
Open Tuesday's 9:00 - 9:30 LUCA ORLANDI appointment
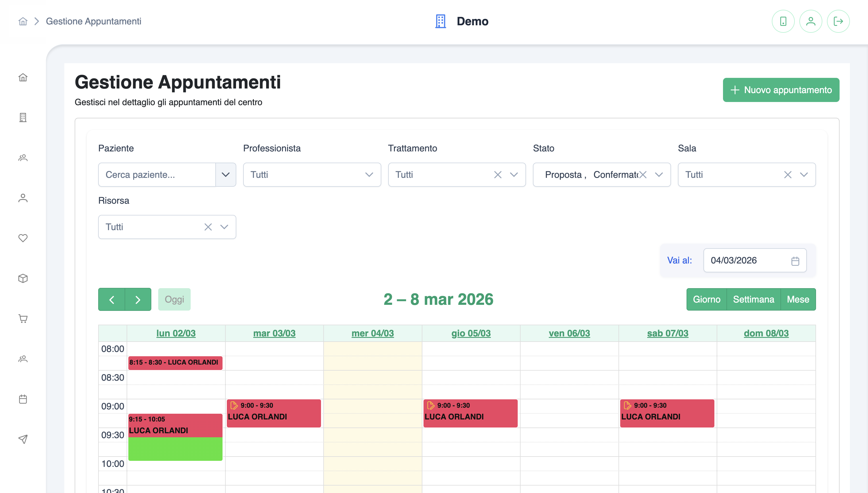coord(274,413)
